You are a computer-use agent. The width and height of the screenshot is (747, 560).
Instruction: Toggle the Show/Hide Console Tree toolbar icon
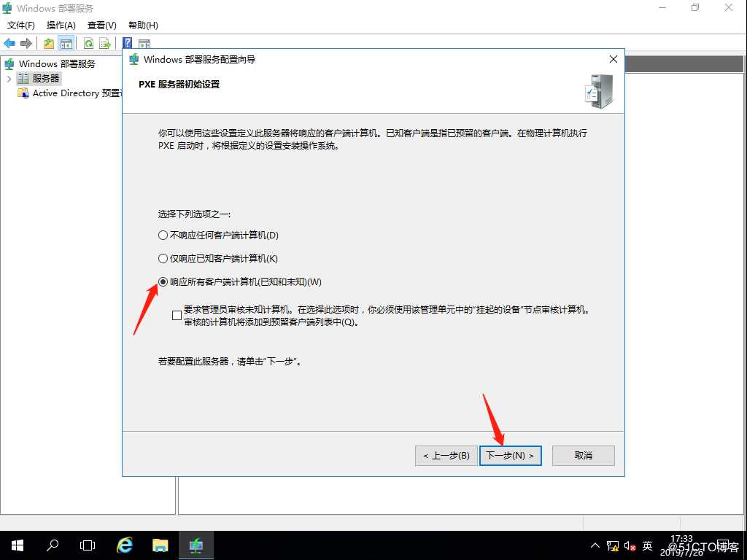tap(66, 43)
